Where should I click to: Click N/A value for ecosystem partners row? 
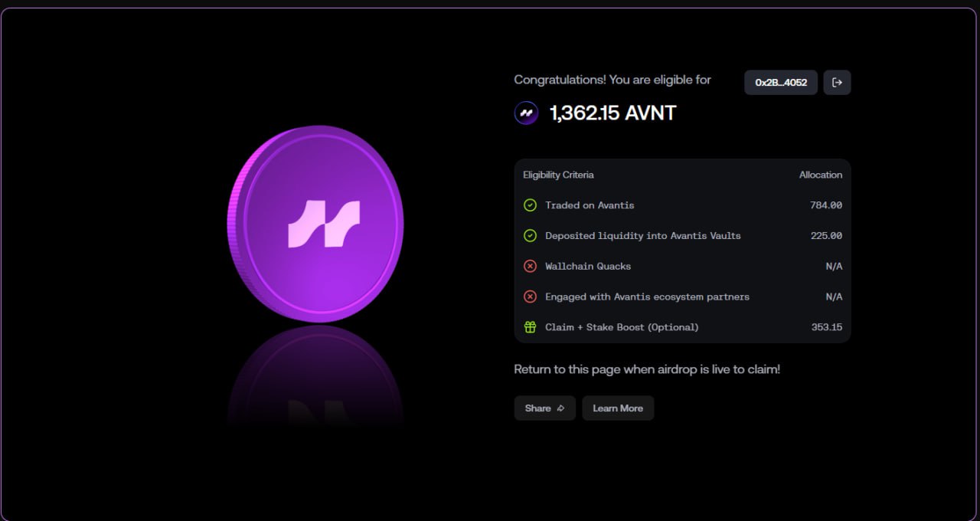click(x=834, y=297)
